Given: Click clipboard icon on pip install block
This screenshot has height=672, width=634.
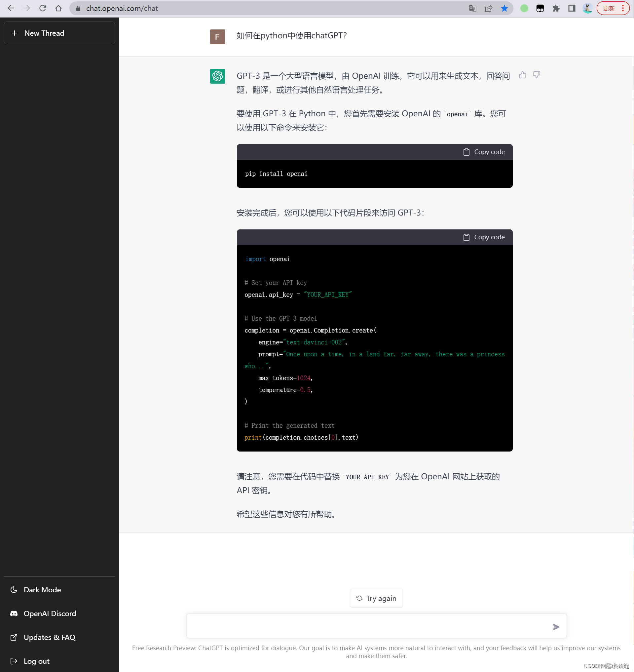Looking at the screenshot, I should 466,152.
